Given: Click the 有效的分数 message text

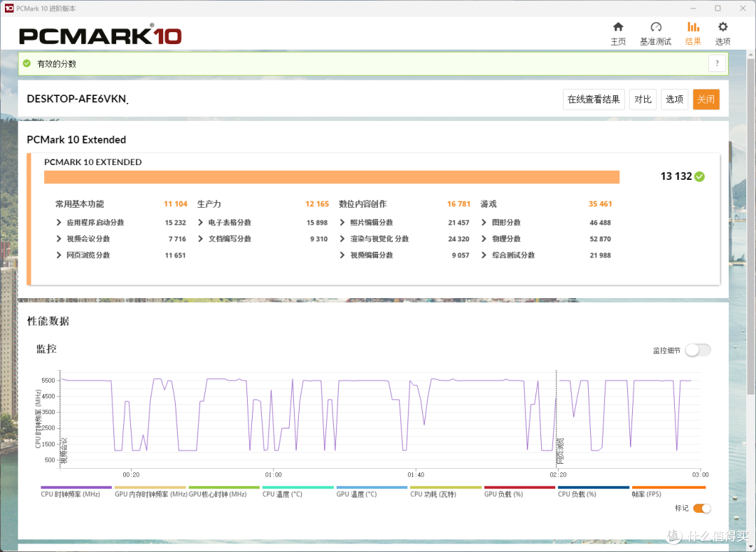Looking at the screenshot, I should 57,64.
